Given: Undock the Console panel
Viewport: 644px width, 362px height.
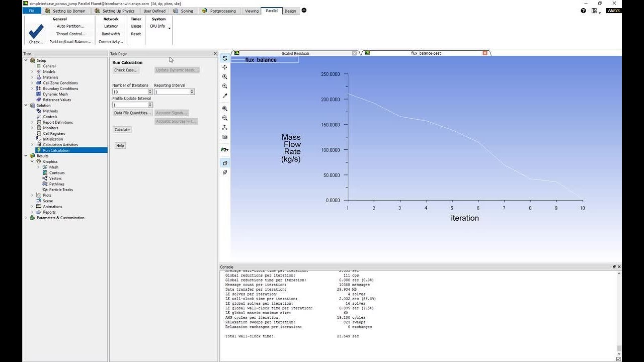Looking at the screenshot, I should coord(614,267).
